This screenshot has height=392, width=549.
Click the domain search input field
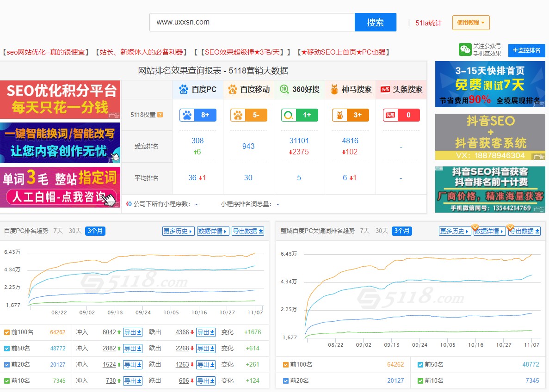[x=252, y=22]
